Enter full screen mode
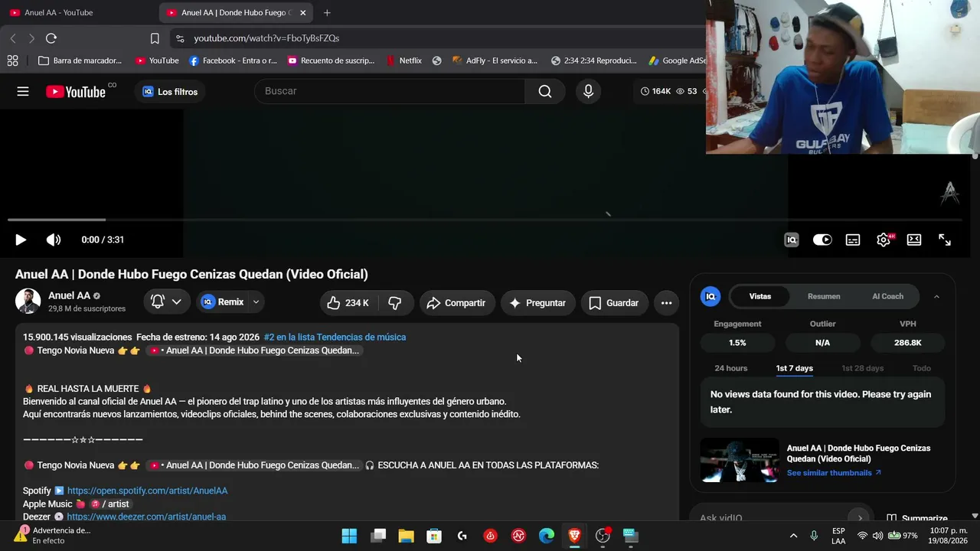The image size is (980, 551). point(945,240)
